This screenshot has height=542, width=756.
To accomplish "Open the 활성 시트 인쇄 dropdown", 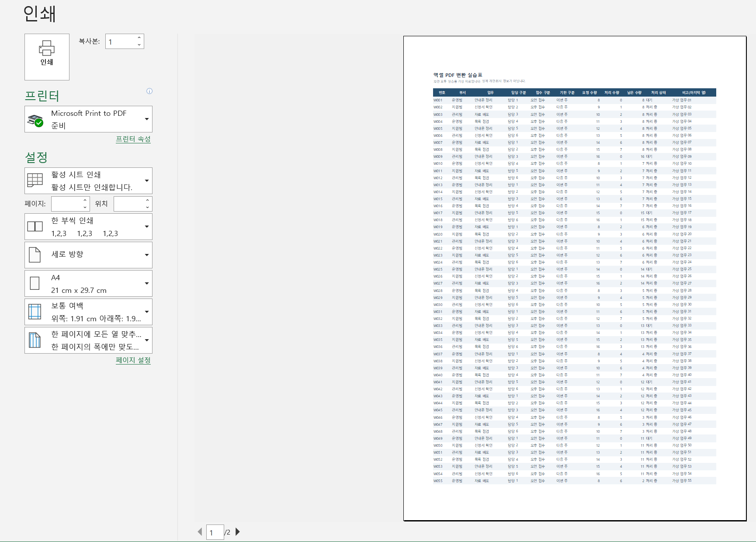I will pyautogui.click(x=88, y=181).
